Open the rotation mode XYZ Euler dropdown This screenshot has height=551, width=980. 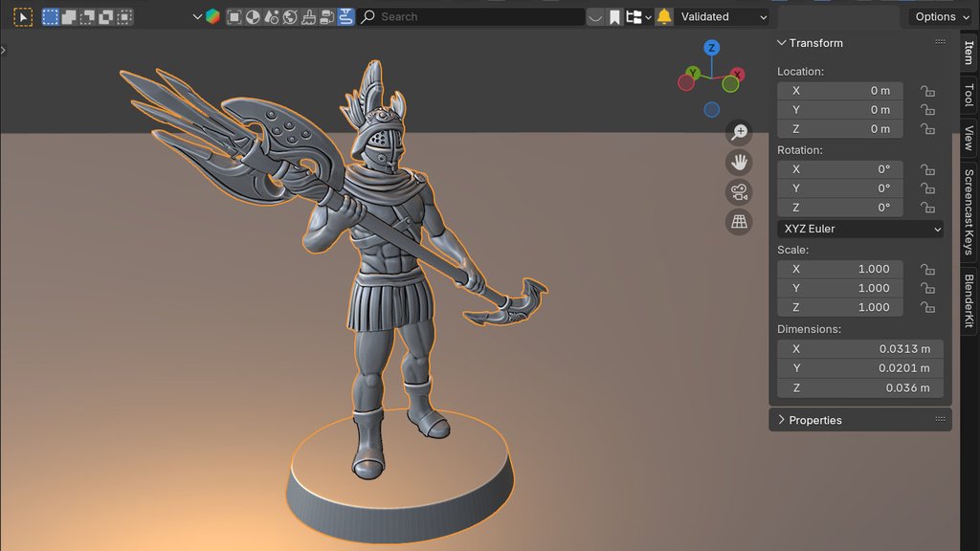(x=858, y=229)
